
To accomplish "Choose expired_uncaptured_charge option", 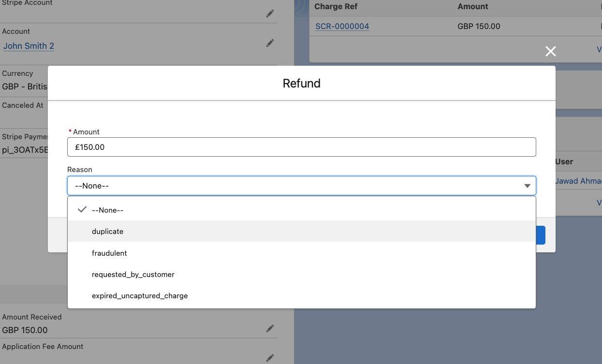I will (x=140, y=296).
